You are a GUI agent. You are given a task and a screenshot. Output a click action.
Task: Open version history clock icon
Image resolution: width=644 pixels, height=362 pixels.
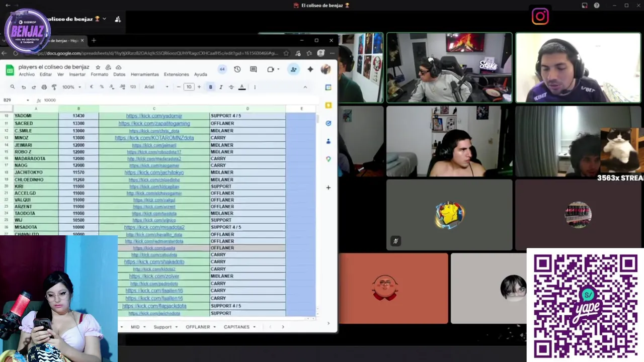(x=237, y=69)
